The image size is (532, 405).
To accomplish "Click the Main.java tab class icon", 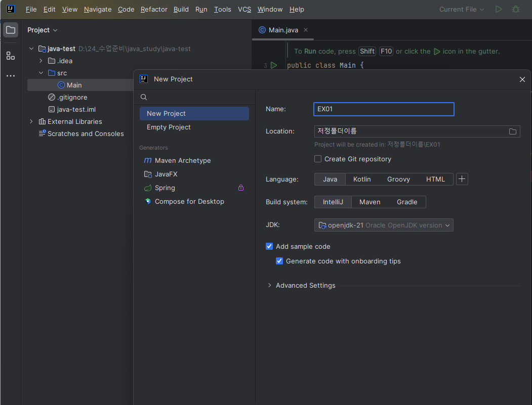I will point(262,30).
